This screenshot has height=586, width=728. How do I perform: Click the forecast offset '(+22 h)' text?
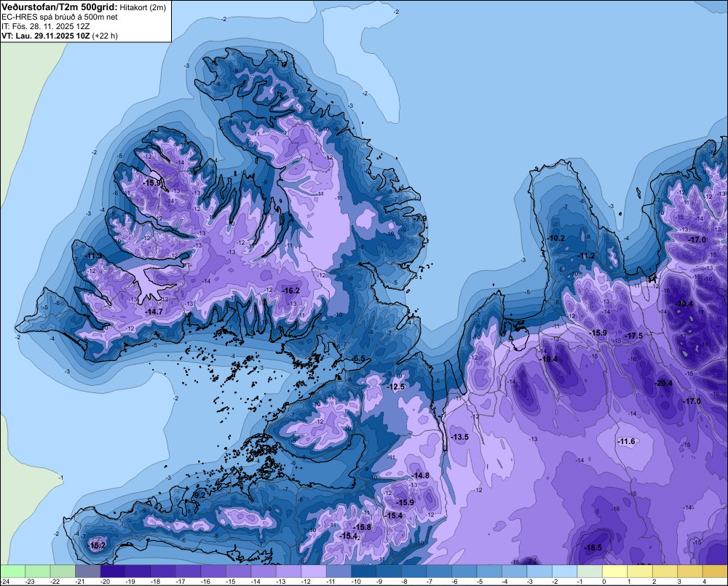[x=105, y=36]
